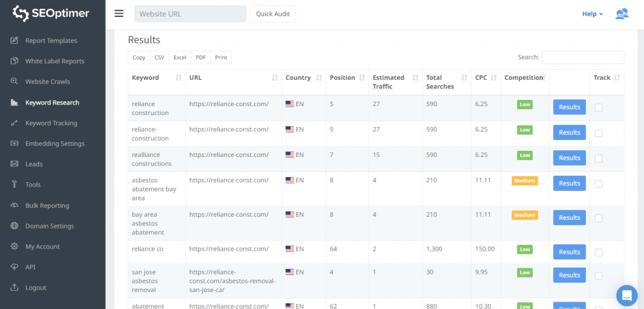This screenshot has height=309, width=644.
Task: Sort table by Keyword column arrows
Action: click(x=178, y=78)
